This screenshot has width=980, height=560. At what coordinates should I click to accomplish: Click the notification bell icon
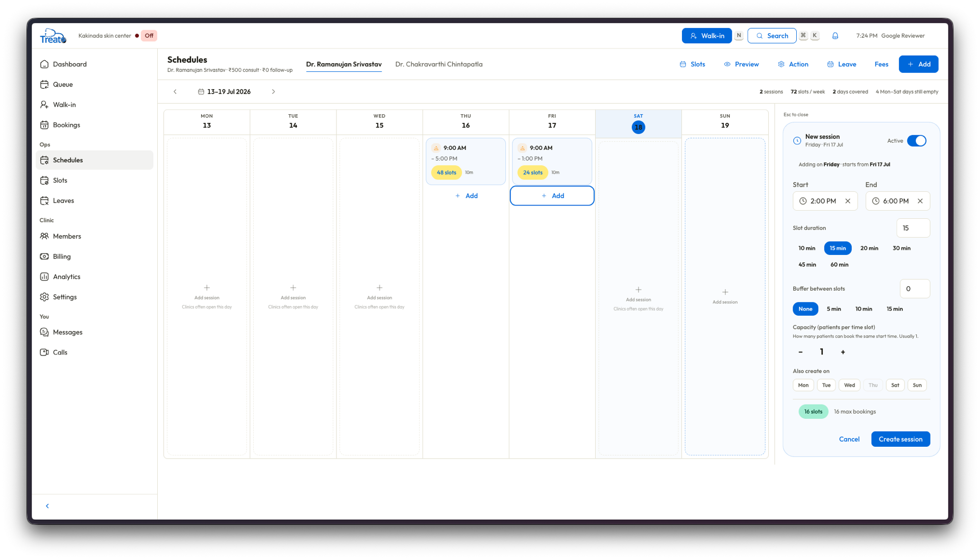tap(835, 36)
